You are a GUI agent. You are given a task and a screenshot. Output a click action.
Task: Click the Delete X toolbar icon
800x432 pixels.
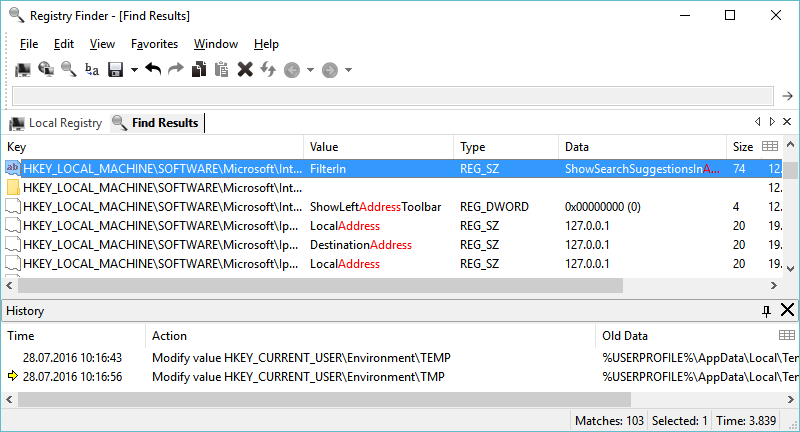[245, 69]
